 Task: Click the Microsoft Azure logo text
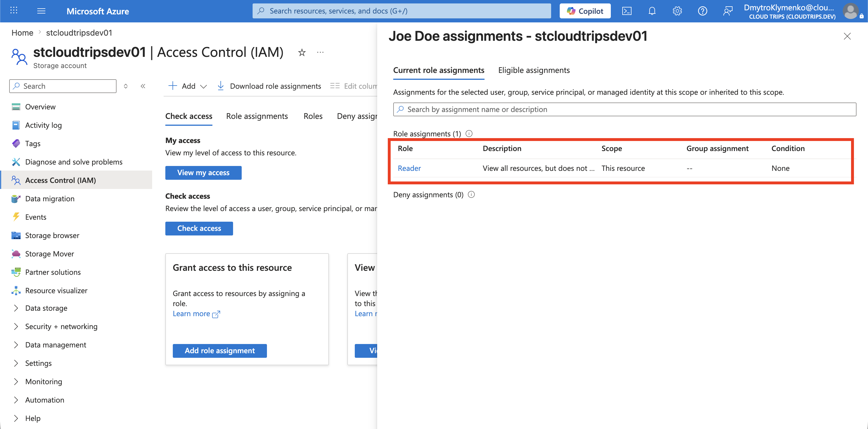click(x=98, y=11)
